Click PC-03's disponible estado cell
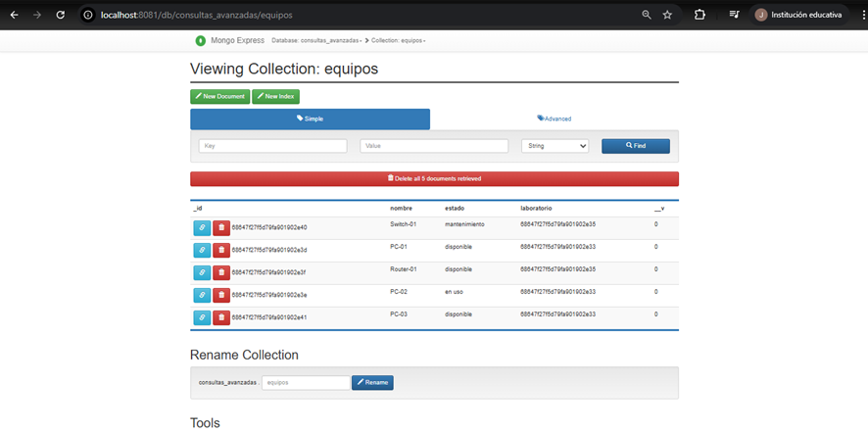The width and height of the screenshot is (868, 432). [x=458, y=314]
